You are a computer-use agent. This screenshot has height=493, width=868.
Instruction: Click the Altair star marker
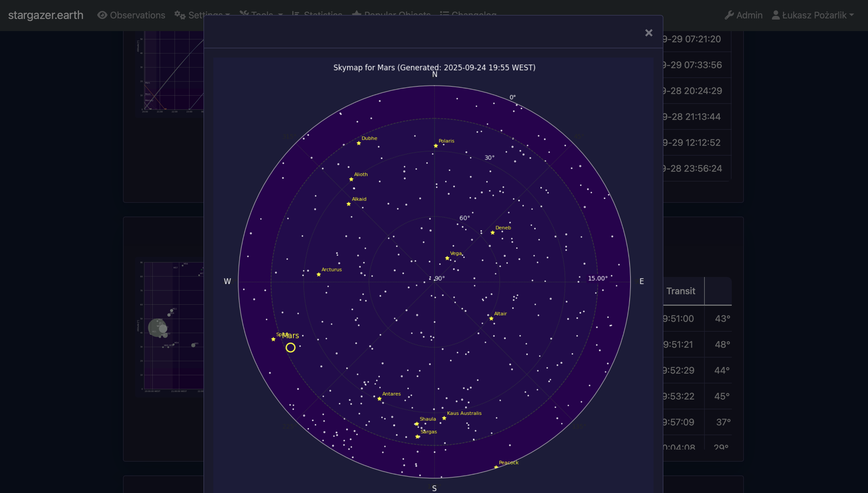(x=491, y=319)
